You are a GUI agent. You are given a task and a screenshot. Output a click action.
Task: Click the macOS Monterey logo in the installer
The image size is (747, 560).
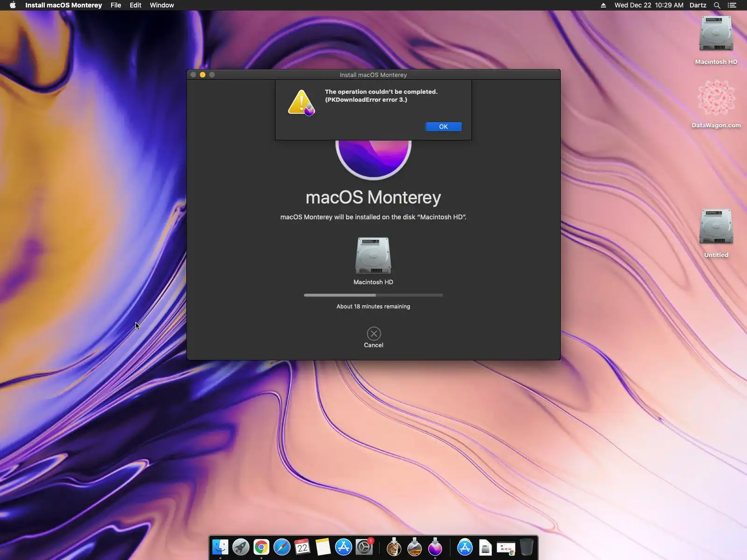373,159
